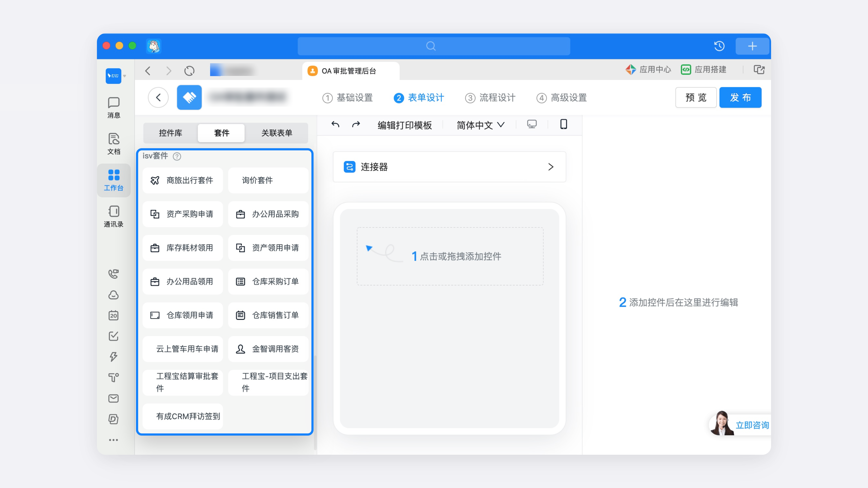This screenshot has height=488, width=868.
Task: Click the redo arrow in form toolbar
Action: click(356, 125)
